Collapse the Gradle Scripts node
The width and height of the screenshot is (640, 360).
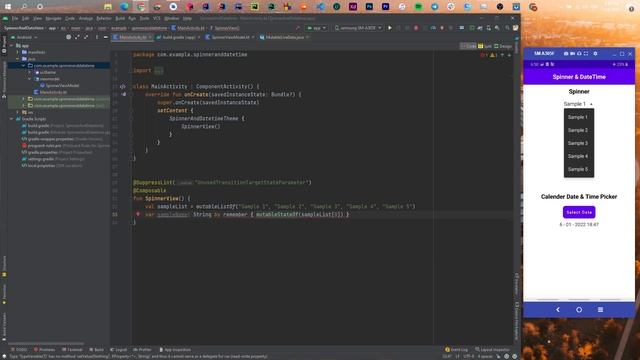click(11, 119)
